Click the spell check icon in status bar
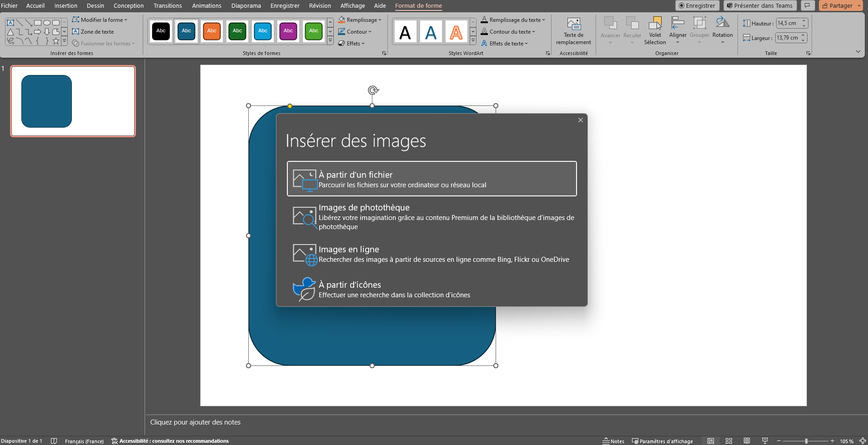This screenshot has height=445, width=868. click(54, 441)
